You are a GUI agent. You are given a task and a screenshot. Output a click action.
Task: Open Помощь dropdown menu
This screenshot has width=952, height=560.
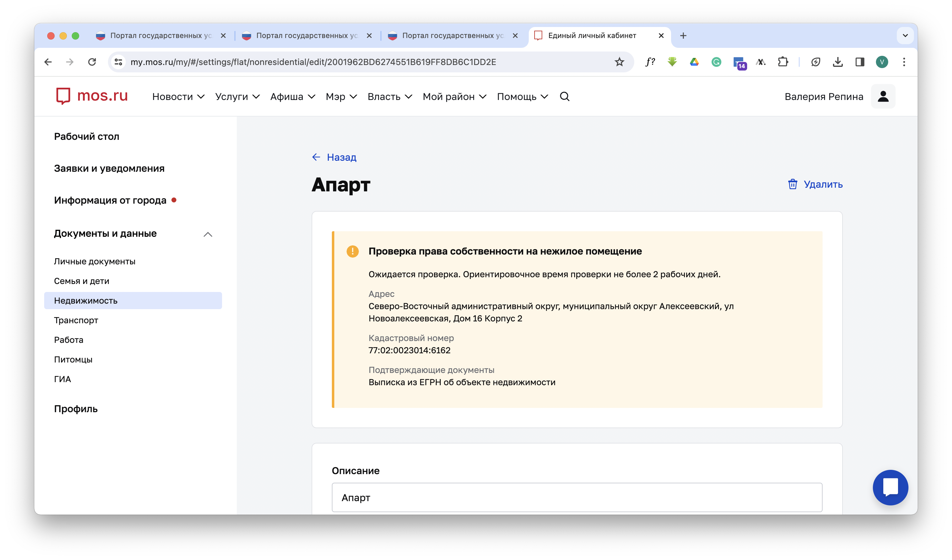tap(523, 97)
